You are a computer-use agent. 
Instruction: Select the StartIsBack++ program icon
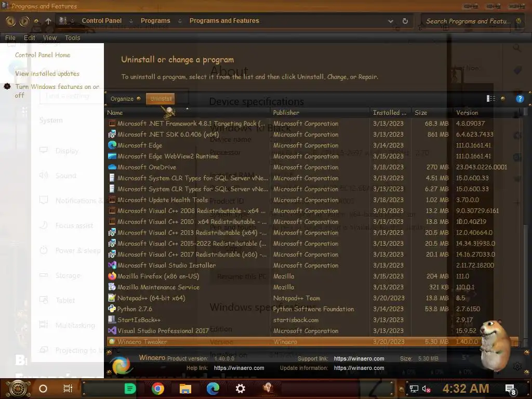[x=112, y=320]
